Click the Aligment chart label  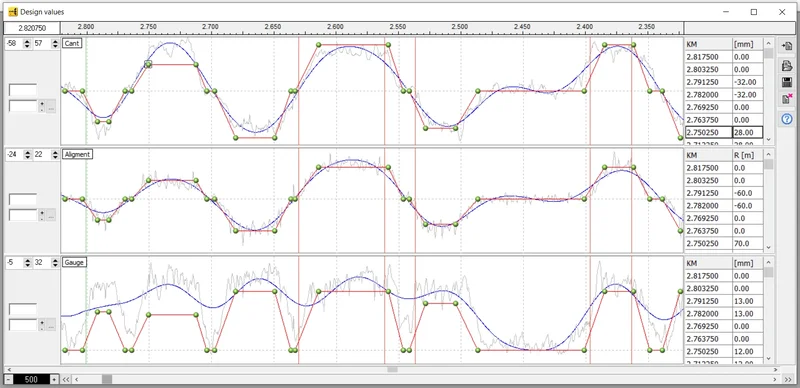coord(78,154)
